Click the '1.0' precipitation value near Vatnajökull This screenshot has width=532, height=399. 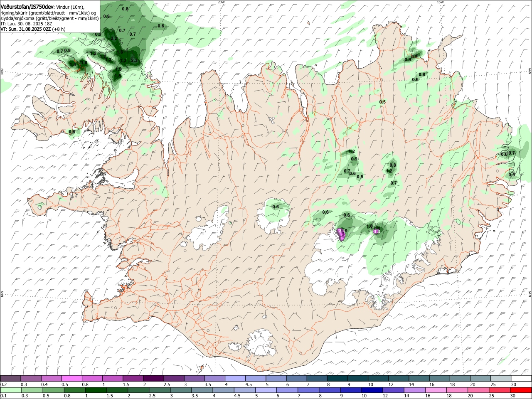369,227
